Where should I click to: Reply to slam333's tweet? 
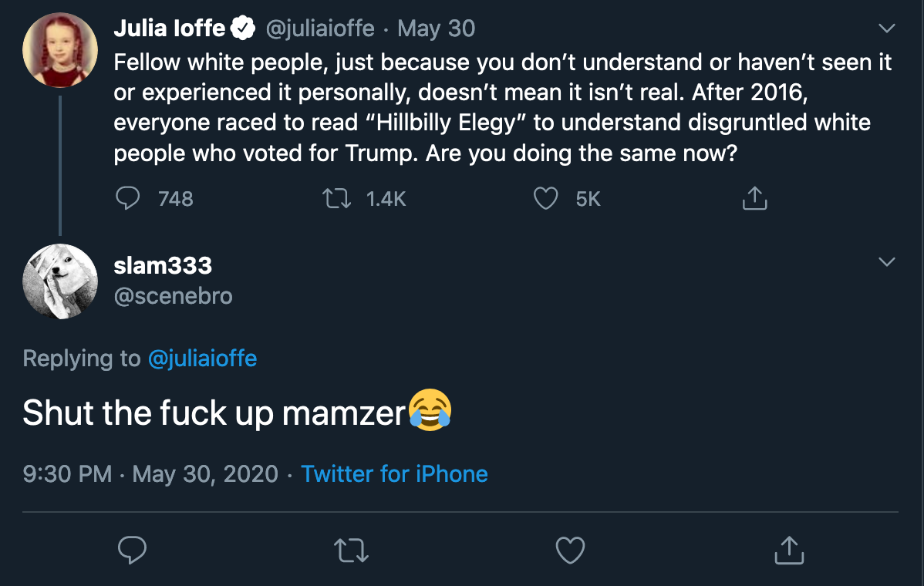(133, 551)
